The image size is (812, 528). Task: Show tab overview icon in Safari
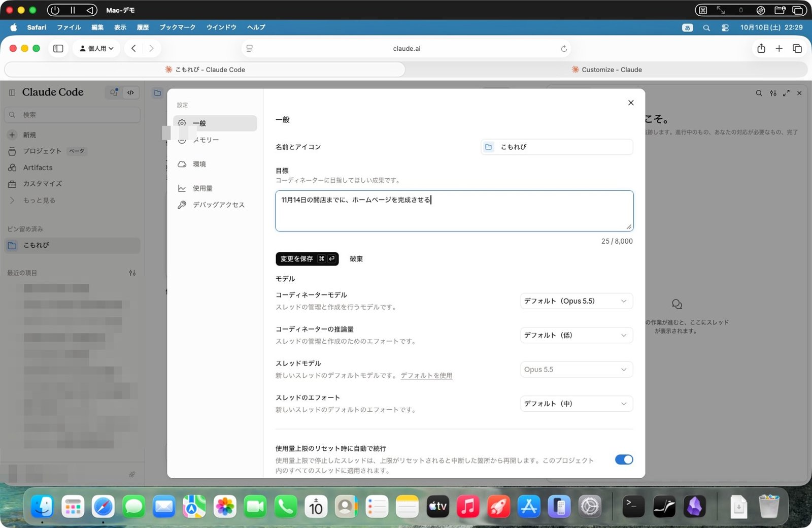coord(797,48)
